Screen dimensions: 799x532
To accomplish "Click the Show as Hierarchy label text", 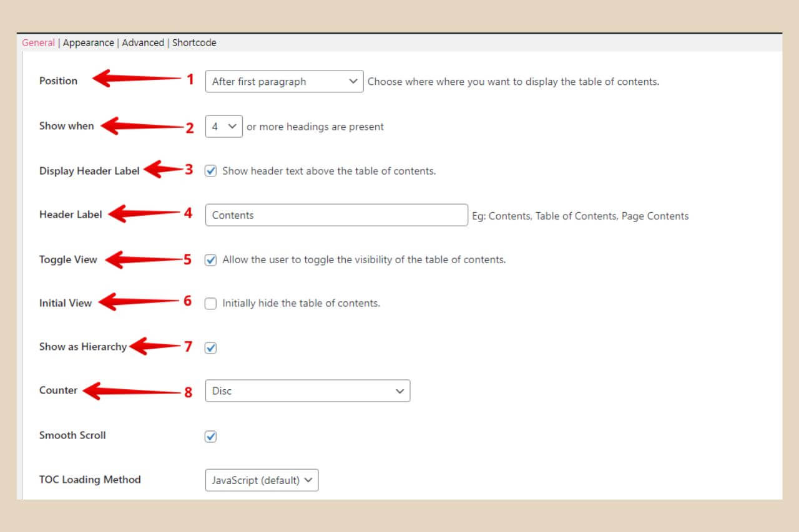I will tap(83, 347).
